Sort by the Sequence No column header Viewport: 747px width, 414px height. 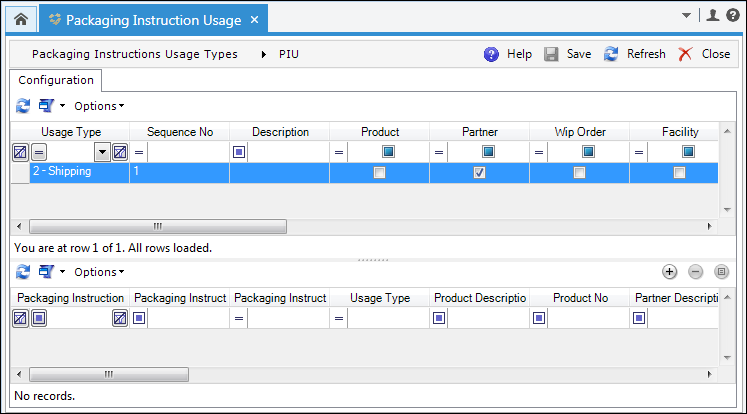(x=179, y=132)
